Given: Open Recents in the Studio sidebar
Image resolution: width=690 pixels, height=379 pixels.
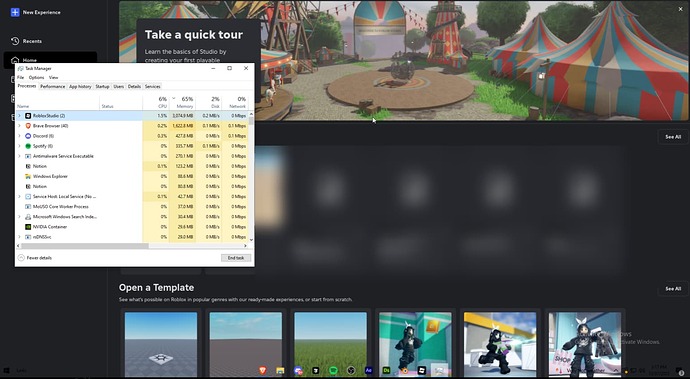Looking at the screenshot, I should (x=32, y=41).
